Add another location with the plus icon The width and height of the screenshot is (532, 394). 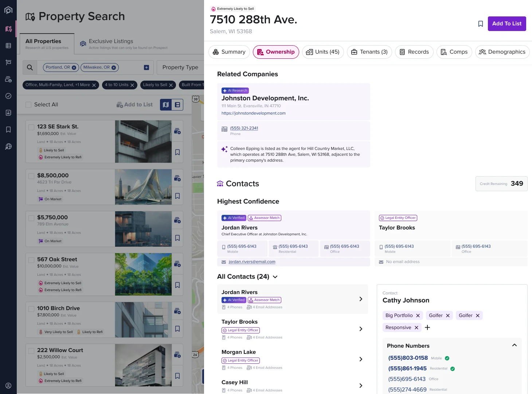pyautogui.click(x=146, y=67)
